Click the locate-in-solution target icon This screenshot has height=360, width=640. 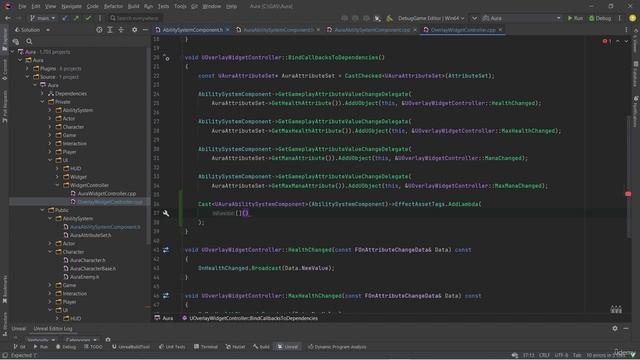pos(99,30)
